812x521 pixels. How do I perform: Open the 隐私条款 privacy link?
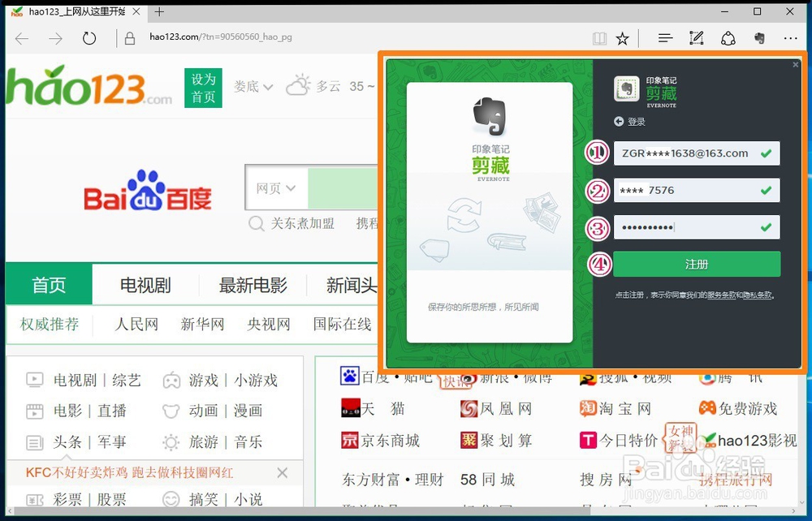point(758,295)
